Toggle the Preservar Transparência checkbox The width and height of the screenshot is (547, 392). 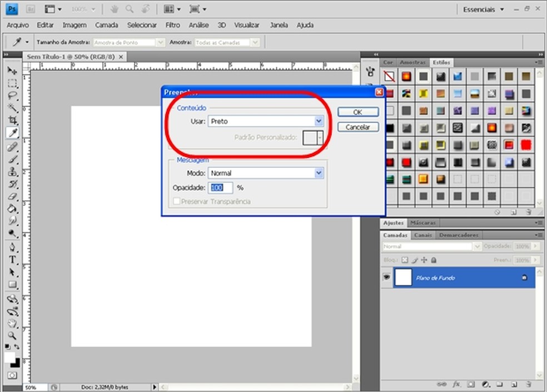click(x=177, y=202)
